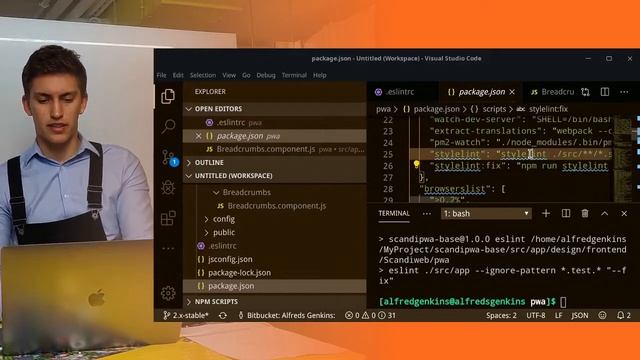640x360 pixels.
Task: Open Breadcrumbs.component.js in workspace tree
Action: pyautogui.click(x=274, y=206)
